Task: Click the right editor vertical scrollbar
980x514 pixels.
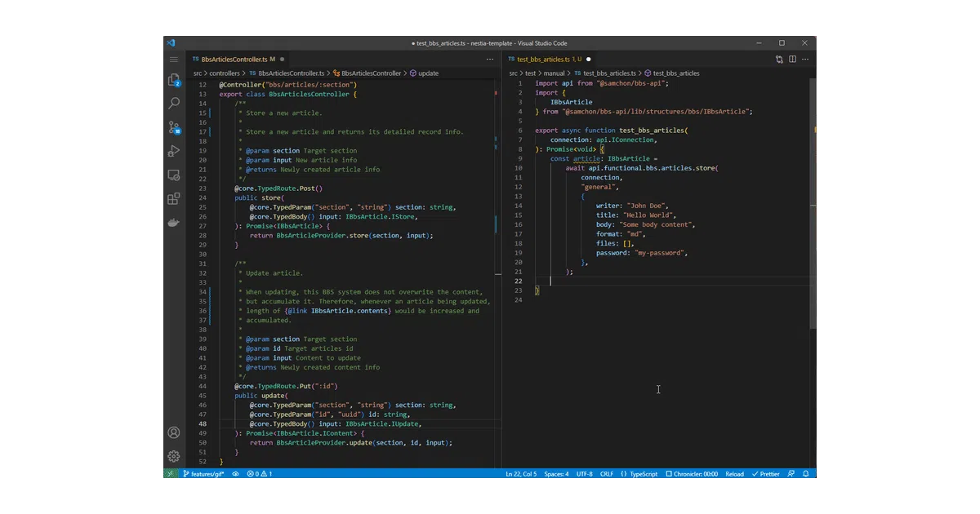Action: coord(812,204)
